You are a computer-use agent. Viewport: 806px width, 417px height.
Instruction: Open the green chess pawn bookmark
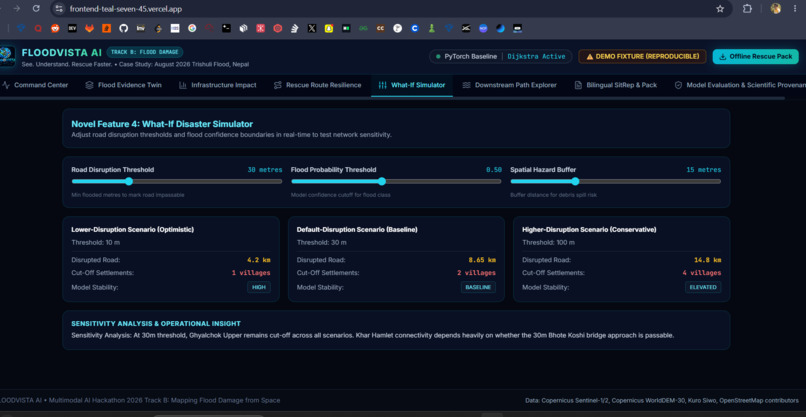[x=432, y=29]
